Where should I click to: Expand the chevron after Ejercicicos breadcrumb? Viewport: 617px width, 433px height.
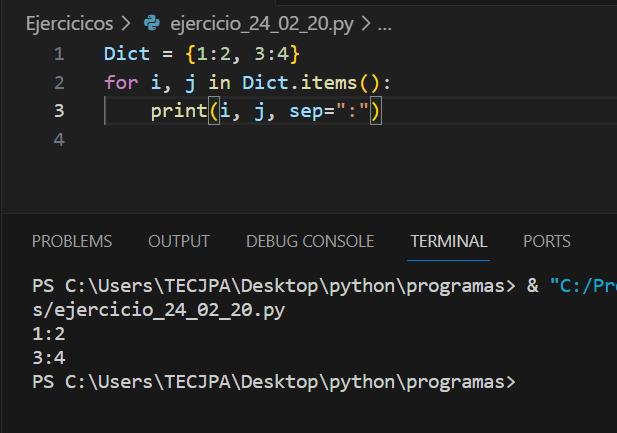coord(126,24)
